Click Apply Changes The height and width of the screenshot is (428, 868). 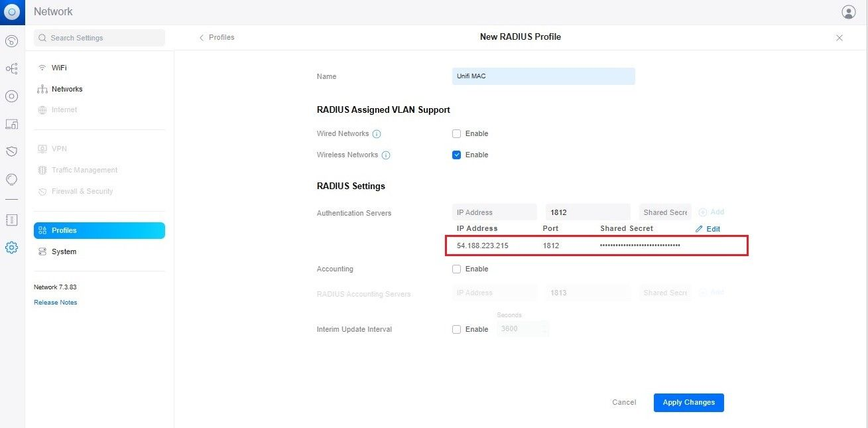(x=688, y=402)
